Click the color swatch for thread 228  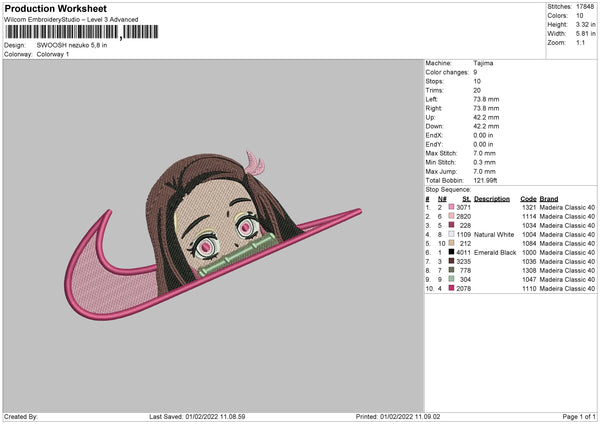pyautogui.click(x=451, y=225)
